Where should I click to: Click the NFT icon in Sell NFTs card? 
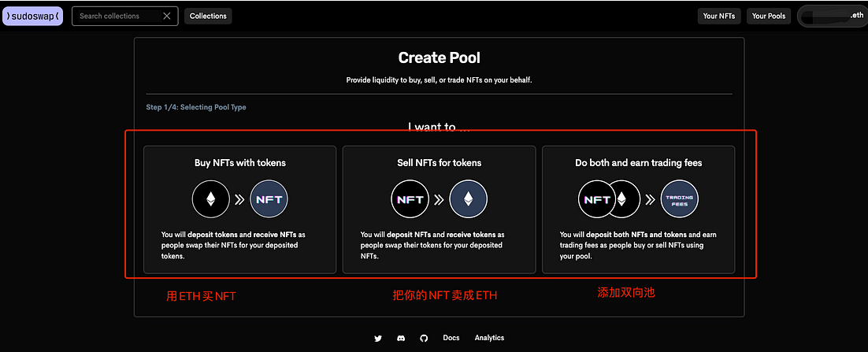(410, 199)
